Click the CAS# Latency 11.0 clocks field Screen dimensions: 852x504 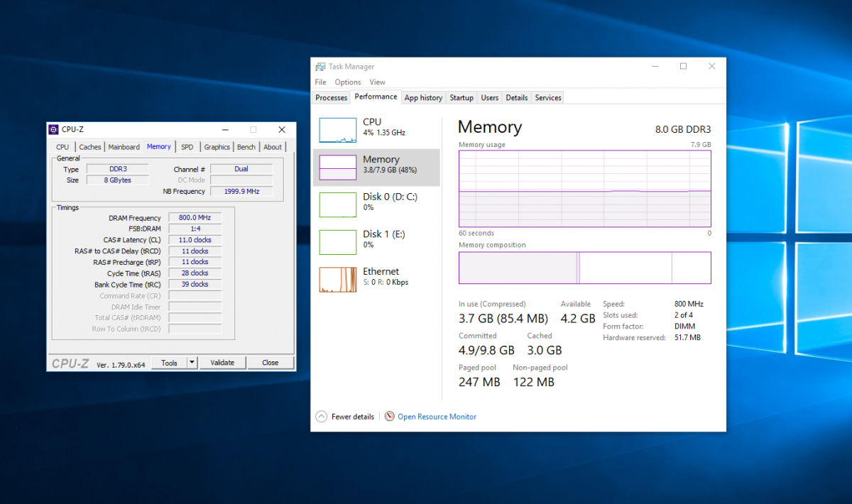point(195,240)
